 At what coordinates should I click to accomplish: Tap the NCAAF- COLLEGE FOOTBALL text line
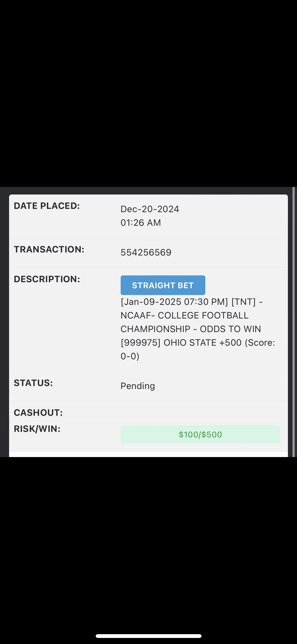[184, 315]
